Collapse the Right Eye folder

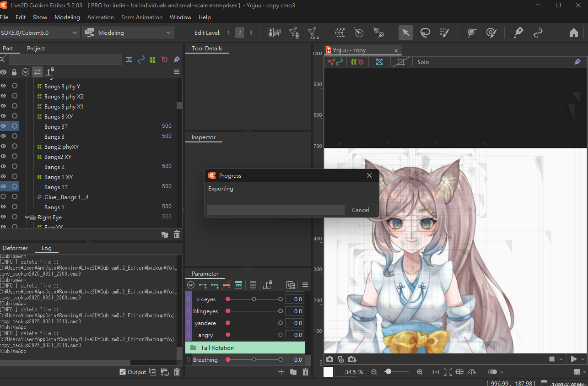27,217
